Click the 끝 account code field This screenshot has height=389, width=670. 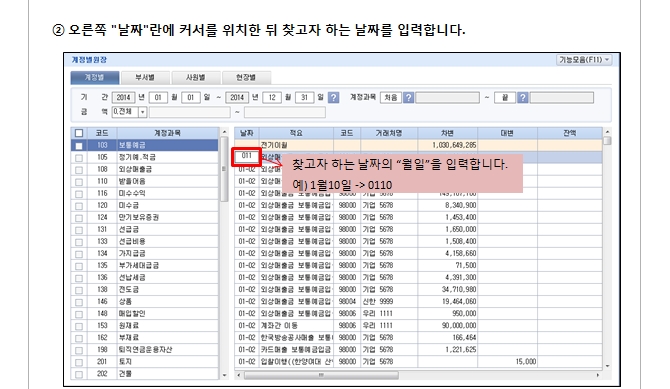tap(505, 97)
